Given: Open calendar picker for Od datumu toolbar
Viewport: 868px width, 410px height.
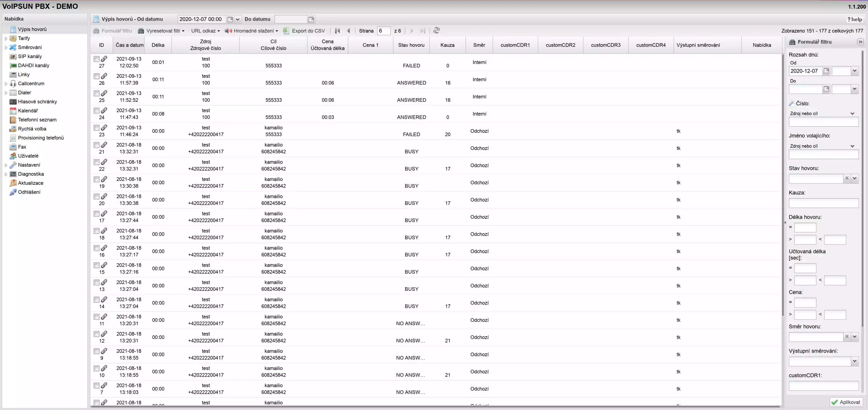Looking at the screenshot, I should [230, 19].
